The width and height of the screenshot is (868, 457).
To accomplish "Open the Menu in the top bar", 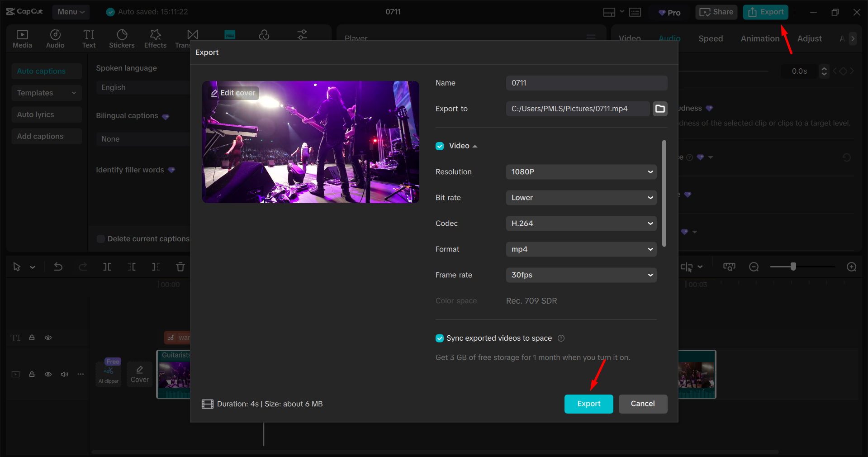I will [x=71, y=12].
